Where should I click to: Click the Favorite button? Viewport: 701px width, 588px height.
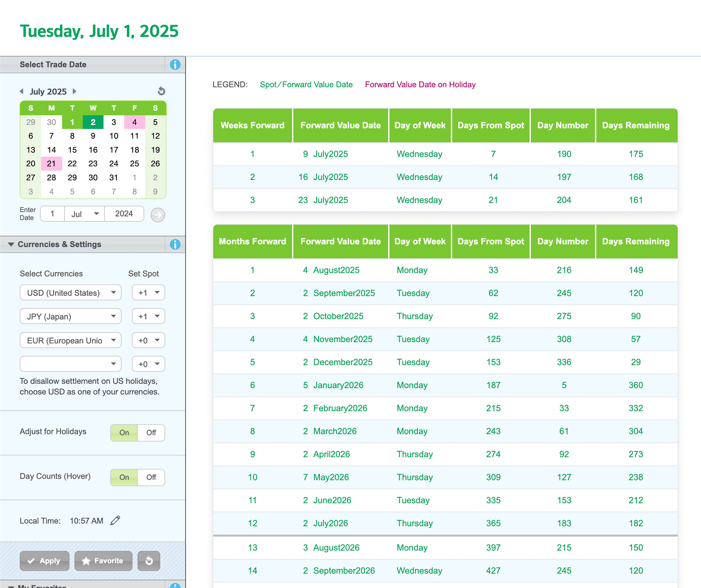[103, 561]
